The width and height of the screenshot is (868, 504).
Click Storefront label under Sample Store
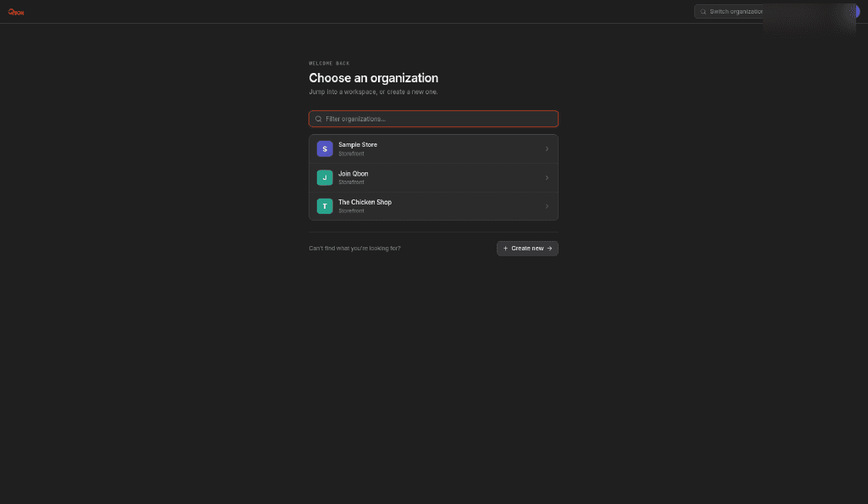(351, 154)
